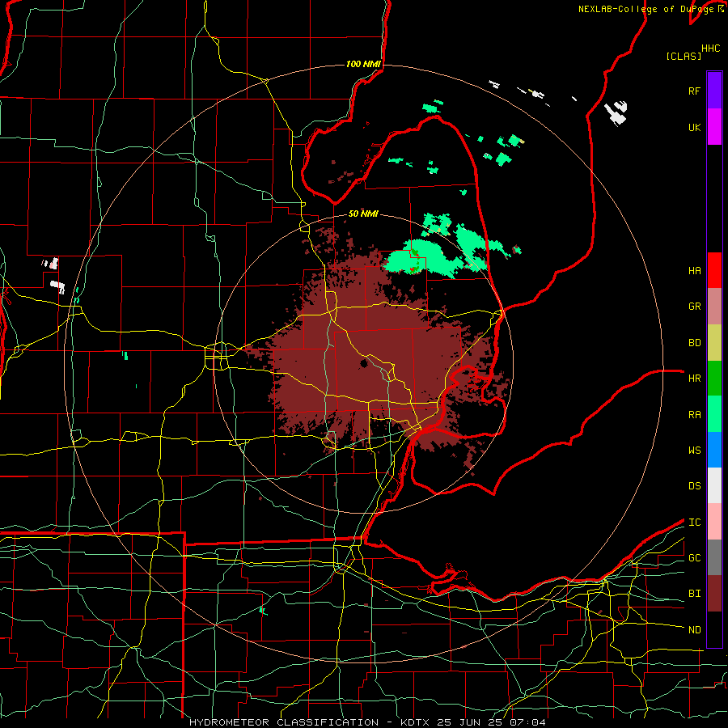Select the DS legend label

(x=695, y=486)
